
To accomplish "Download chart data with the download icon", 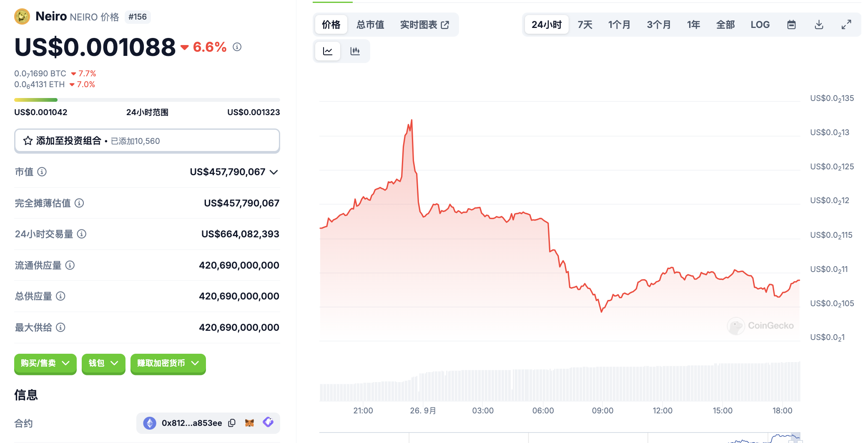I will [x=819, y=25].
